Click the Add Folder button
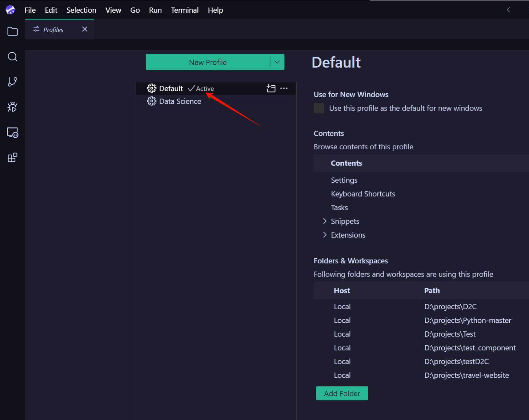This screenshot has height=420, width=529. (x=342, y=393)
